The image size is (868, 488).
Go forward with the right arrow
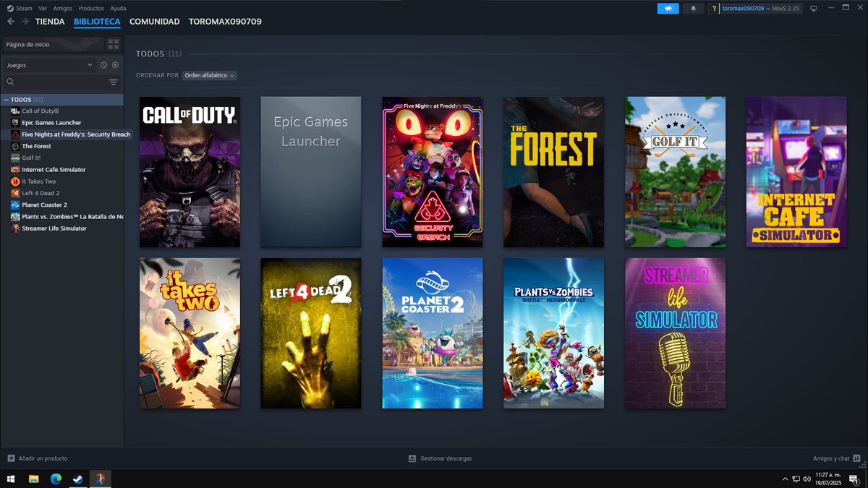click(25, 22)
